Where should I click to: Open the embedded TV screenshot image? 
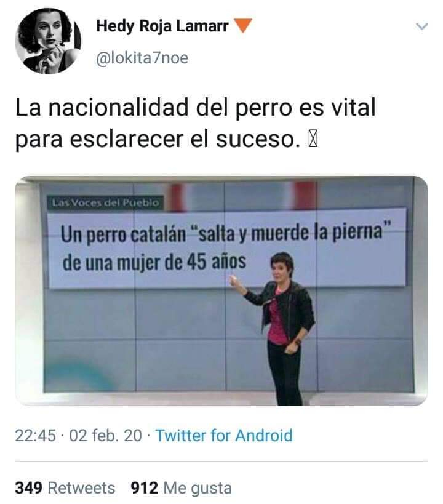coord(221,291)
